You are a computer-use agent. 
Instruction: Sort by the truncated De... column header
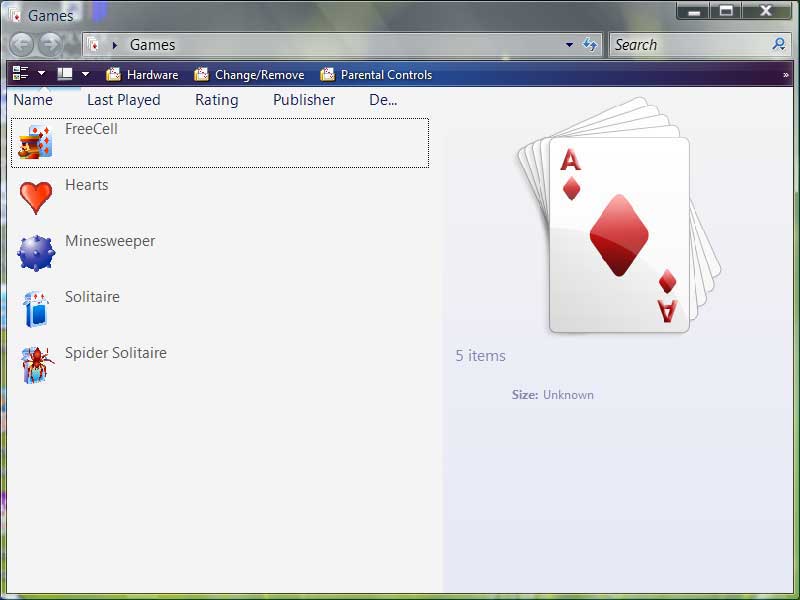pyautogui.click(x=383, y=99)
